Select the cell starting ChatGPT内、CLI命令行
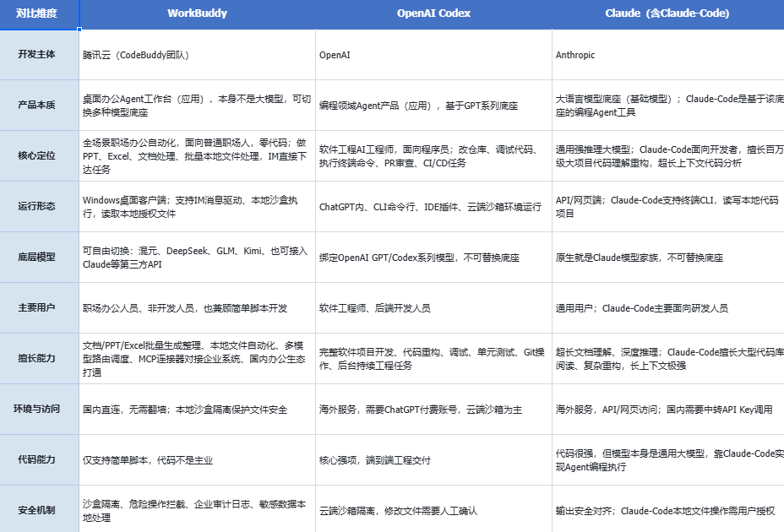 pos(433,207)
